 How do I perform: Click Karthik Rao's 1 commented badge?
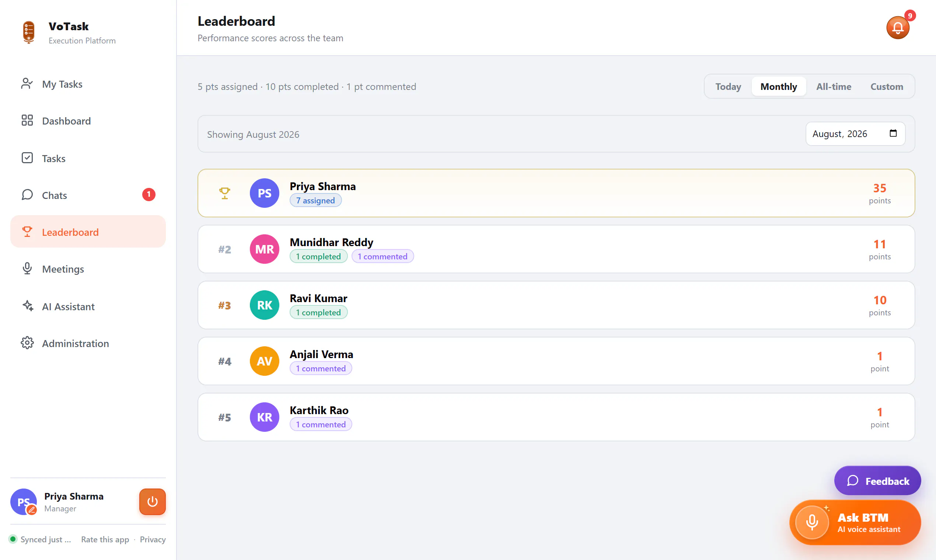(x=321, y=424)
